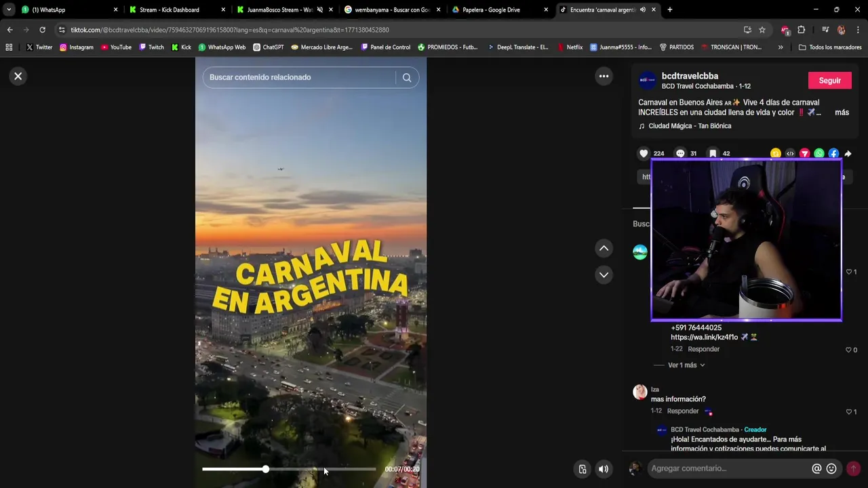Click the search magnifier in related content box
This screenshot has width=868, height=488.
coord(407,77)
